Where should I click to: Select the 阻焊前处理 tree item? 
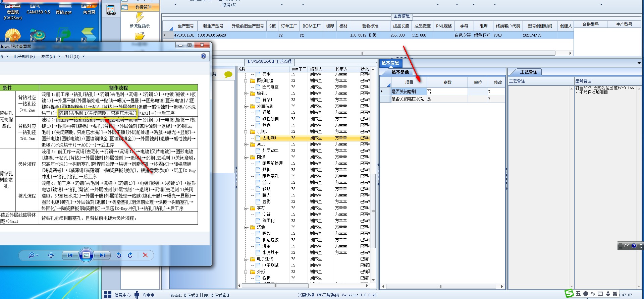pos(272,163)
